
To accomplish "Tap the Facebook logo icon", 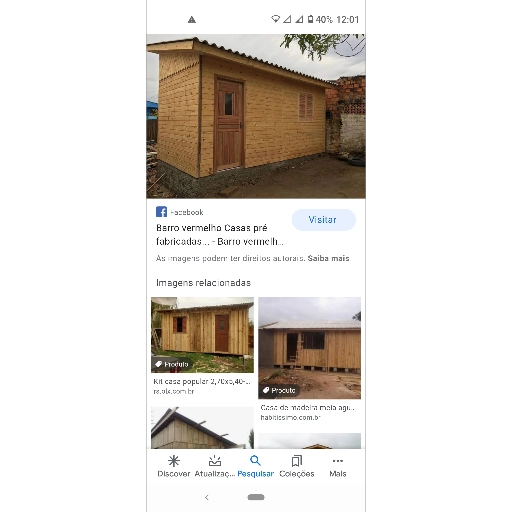I will pos(161,212).
